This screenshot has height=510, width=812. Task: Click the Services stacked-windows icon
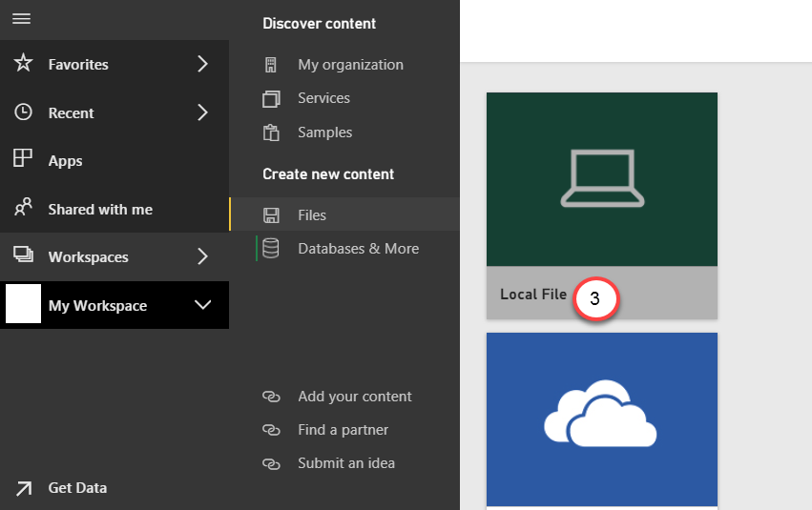271,99
